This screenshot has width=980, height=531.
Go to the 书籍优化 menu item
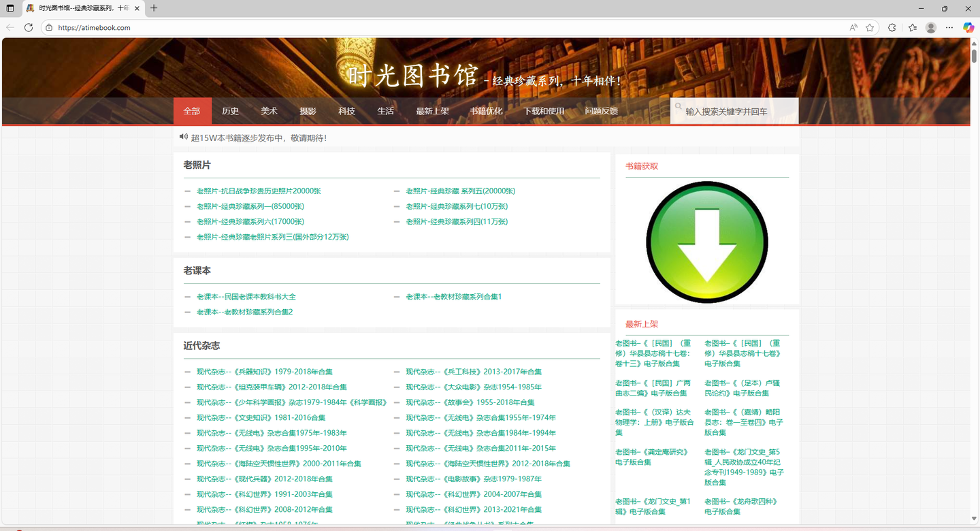point(486,111)
